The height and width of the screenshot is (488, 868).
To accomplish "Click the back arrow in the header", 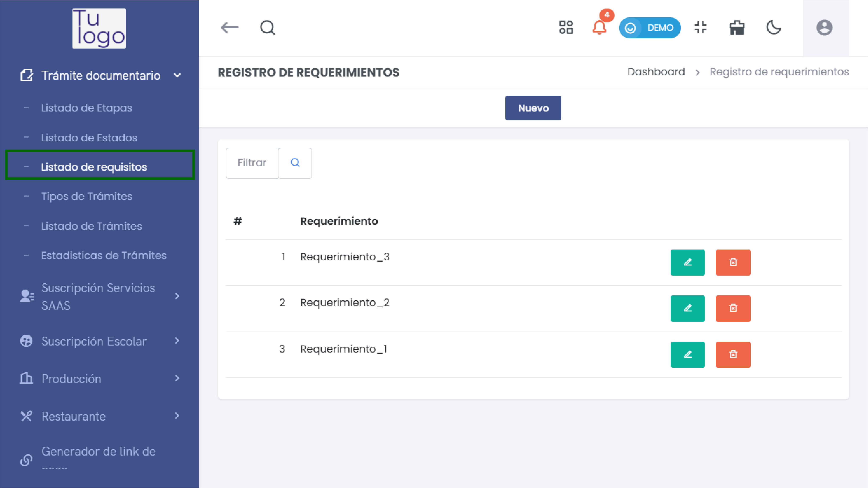I will (230, 28).
